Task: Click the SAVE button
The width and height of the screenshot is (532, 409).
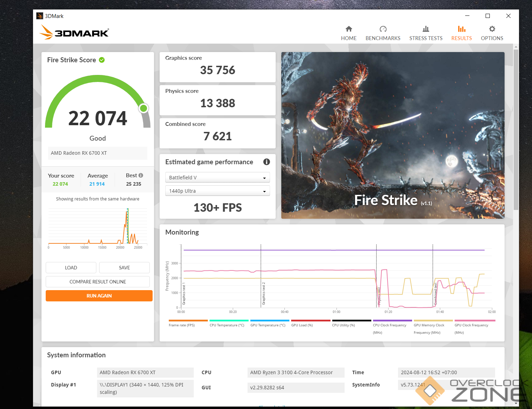Action: (x=124, y=268)
